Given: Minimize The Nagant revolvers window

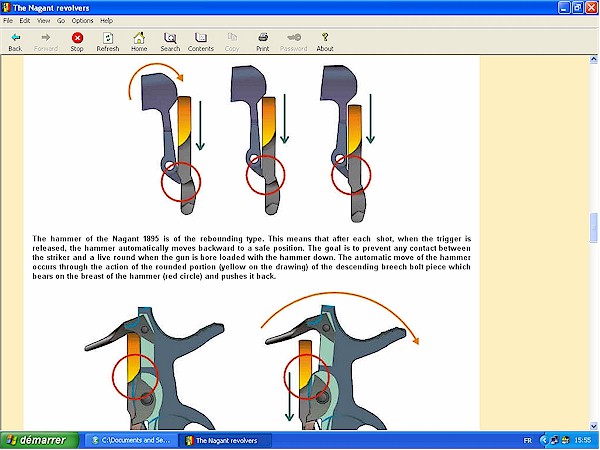Looking at the screenshot, I should pos(564,8).
